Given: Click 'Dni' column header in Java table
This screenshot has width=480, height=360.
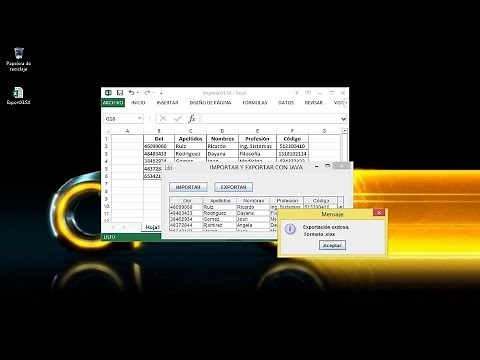Looking at the screenshot, I should coord(186,201).
